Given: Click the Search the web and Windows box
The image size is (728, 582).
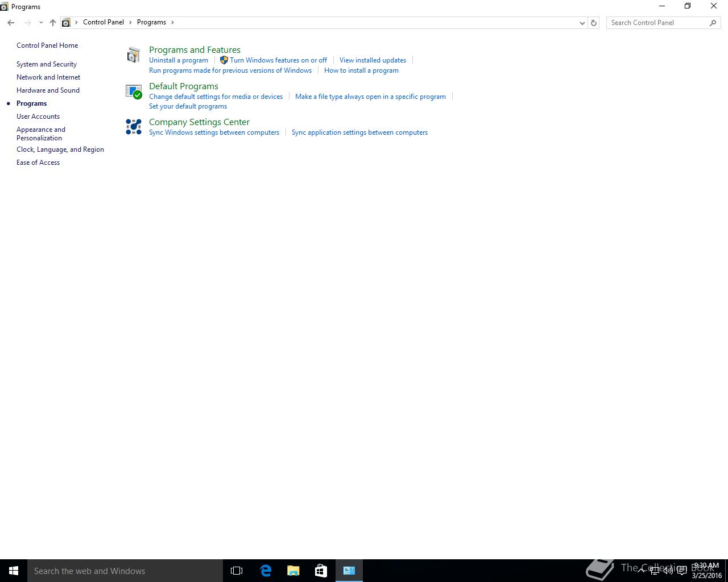Looking at the screenshot, I should 125,571.
